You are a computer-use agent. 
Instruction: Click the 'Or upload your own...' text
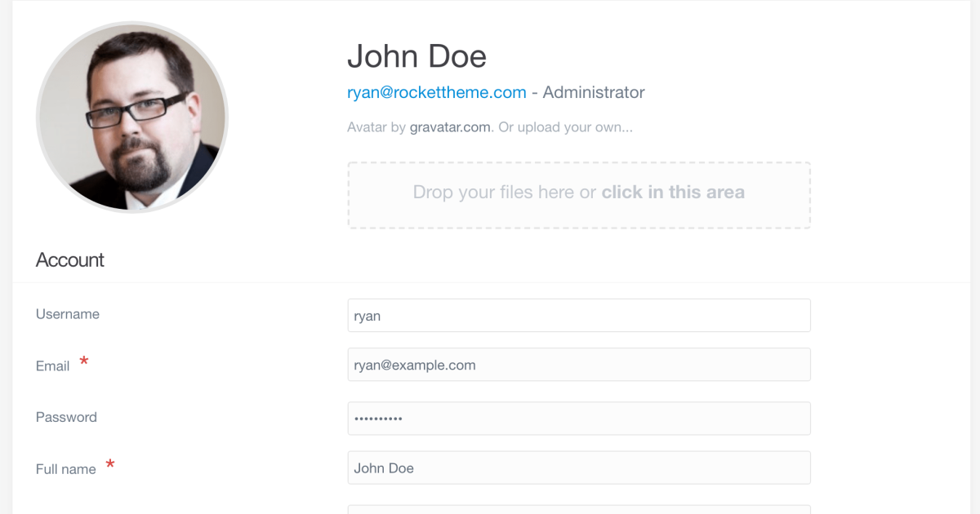pos(565,127)
